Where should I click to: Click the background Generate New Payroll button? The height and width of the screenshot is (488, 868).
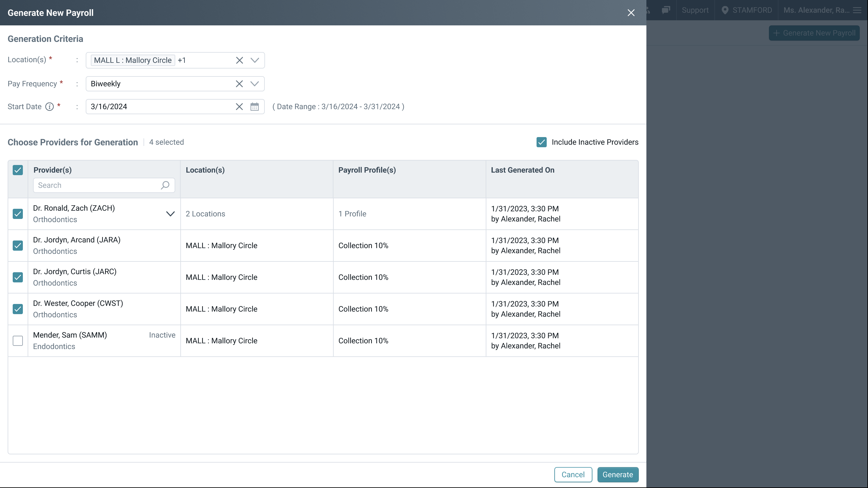tap(814, 33)
